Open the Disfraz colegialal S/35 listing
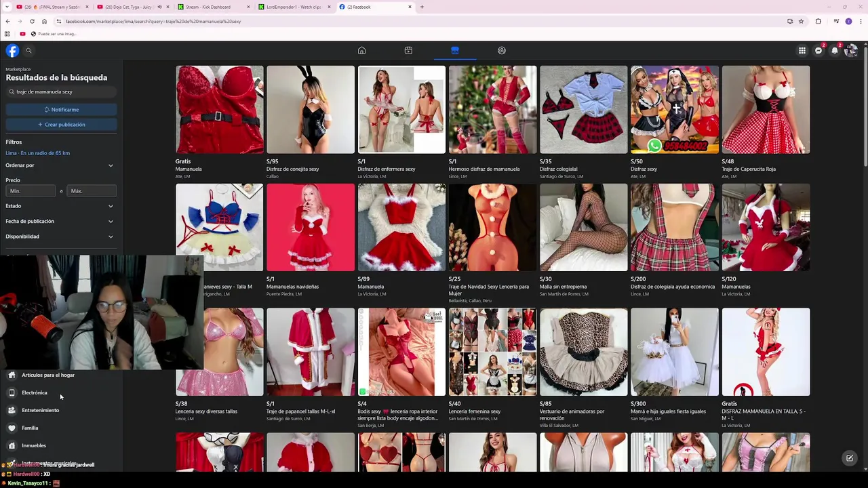The image size is (868, 488). [x=583, y=122]
